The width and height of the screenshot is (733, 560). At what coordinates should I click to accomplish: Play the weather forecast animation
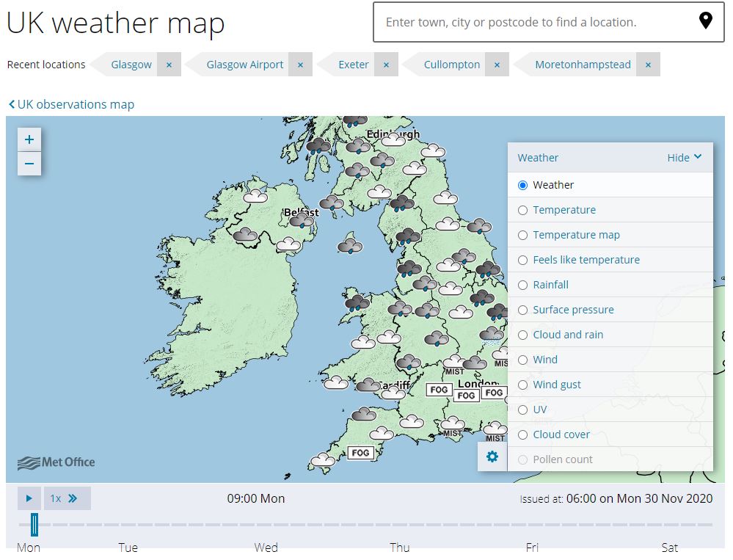click(x=29, y=498)
